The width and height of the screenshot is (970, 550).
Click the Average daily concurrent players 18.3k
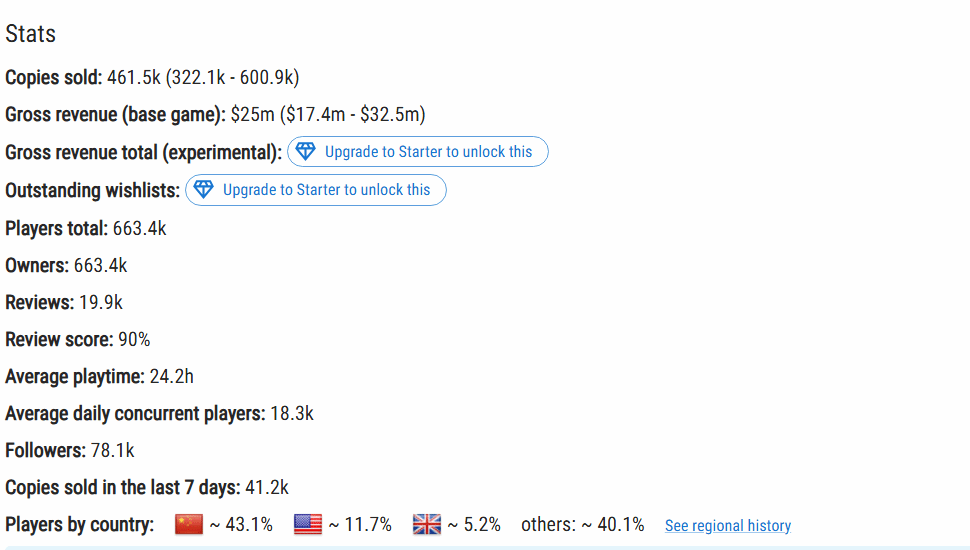tap(292, 413)
